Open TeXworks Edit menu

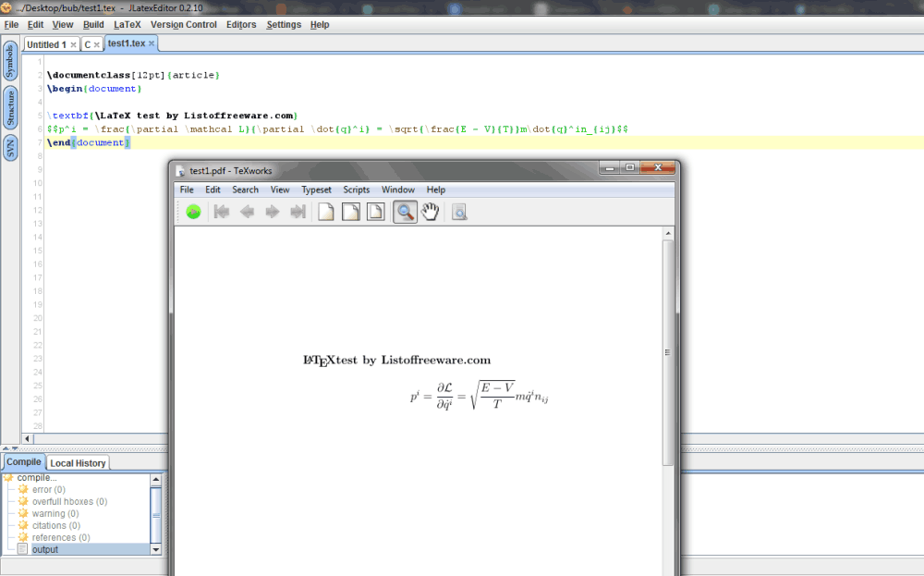coord(213,190)
